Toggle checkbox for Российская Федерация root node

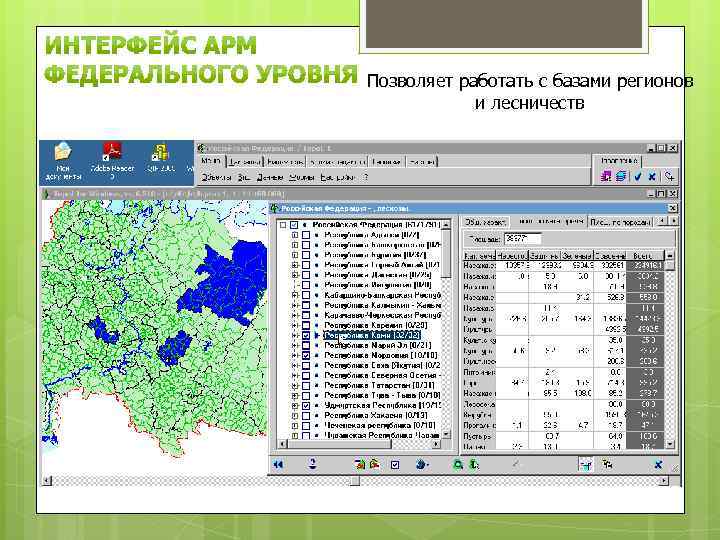[x=294, y=225]
